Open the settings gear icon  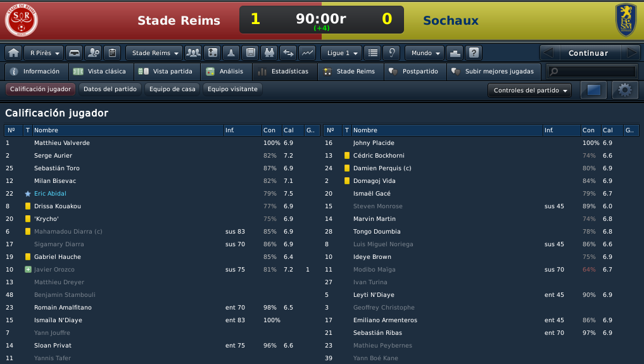coord(625,90)
